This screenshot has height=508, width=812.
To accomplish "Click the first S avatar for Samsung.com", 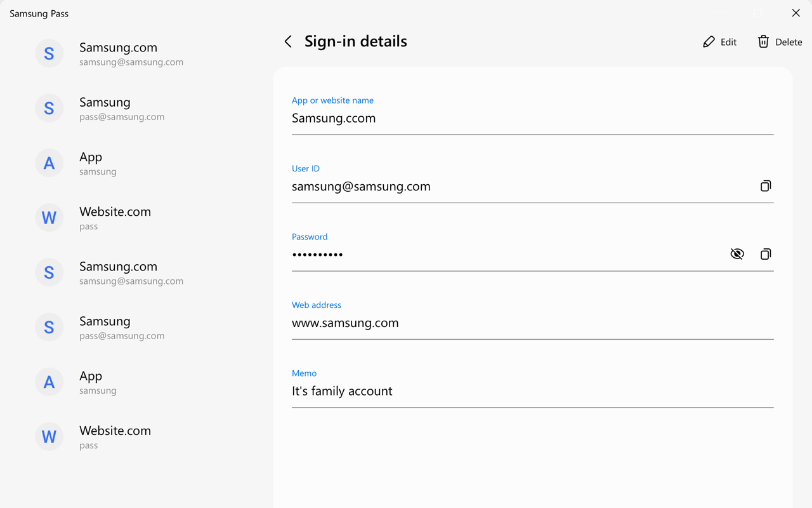I will coord(49,54).
